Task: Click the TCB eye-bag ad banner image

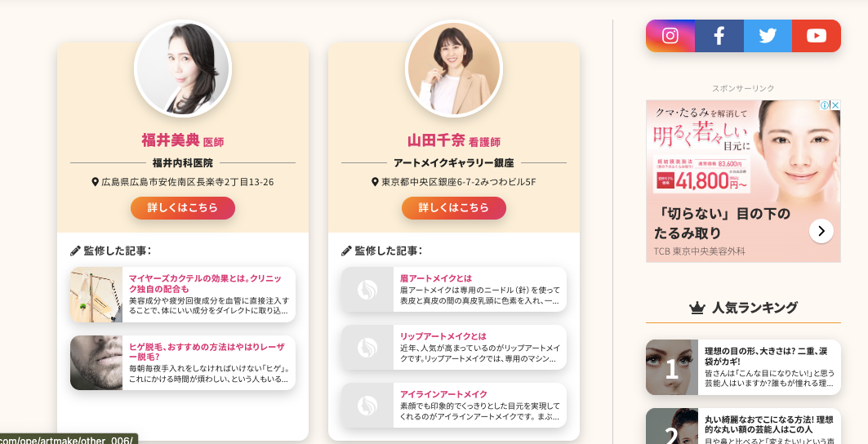Action: (743, 181)
